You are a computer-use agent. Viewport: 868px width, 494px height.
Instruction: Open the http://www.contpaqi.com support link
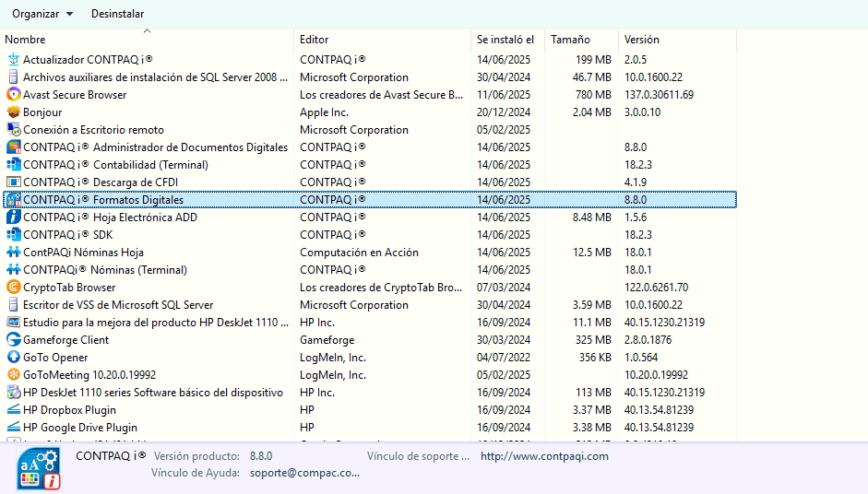[544, 456]
